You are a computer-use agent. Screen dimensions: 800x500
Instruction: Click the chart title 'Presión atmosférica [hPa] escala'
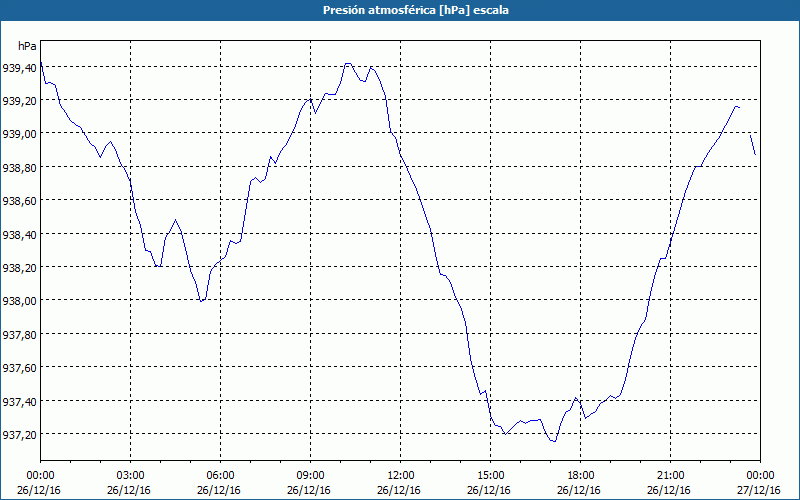tap(416, 10)
